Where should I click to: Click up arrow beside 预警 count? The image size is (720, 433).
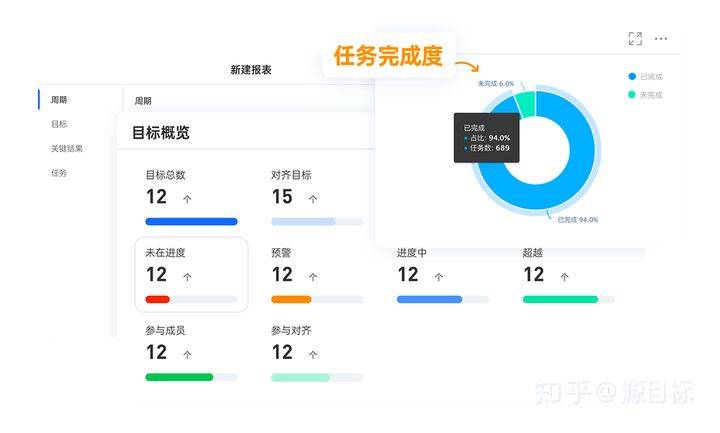(313, 277)
